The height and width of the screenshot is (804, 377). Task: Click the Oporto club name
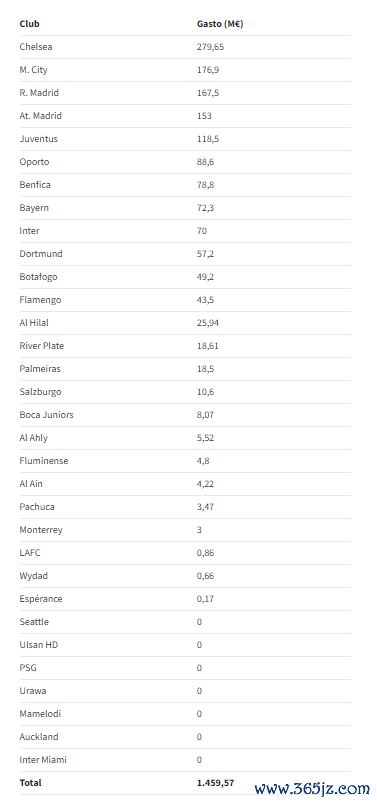34,162
